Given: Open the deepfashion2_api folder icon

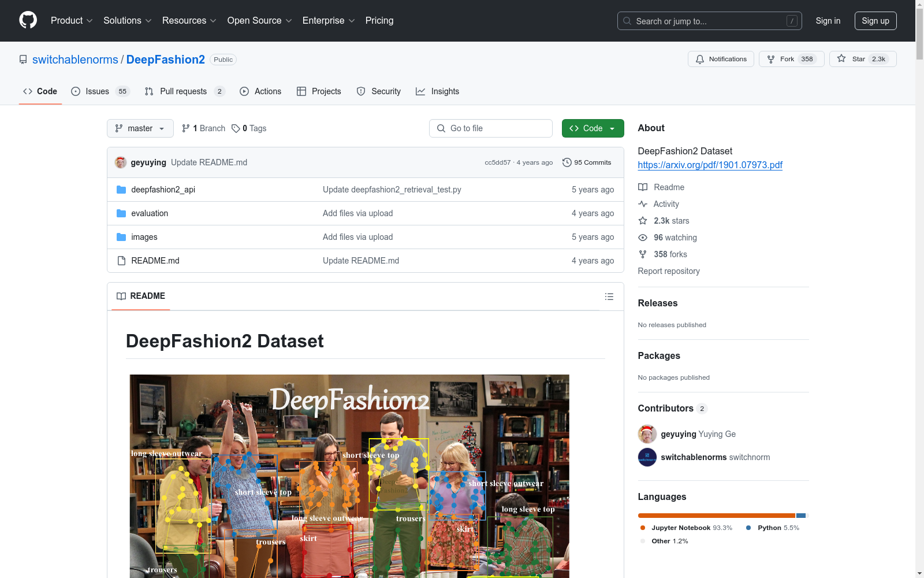Looking at the screenshot, I should click(121, 190).
